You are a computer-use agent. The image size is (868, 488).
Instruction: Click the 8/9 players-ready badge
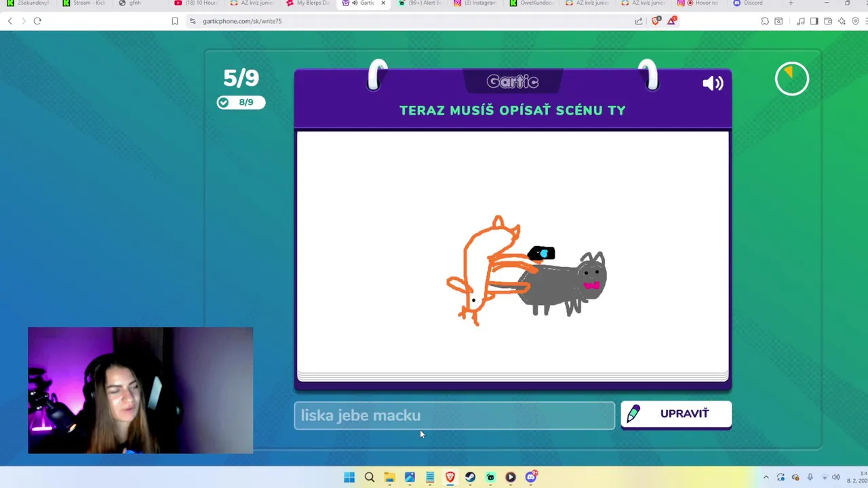[241, 102]
